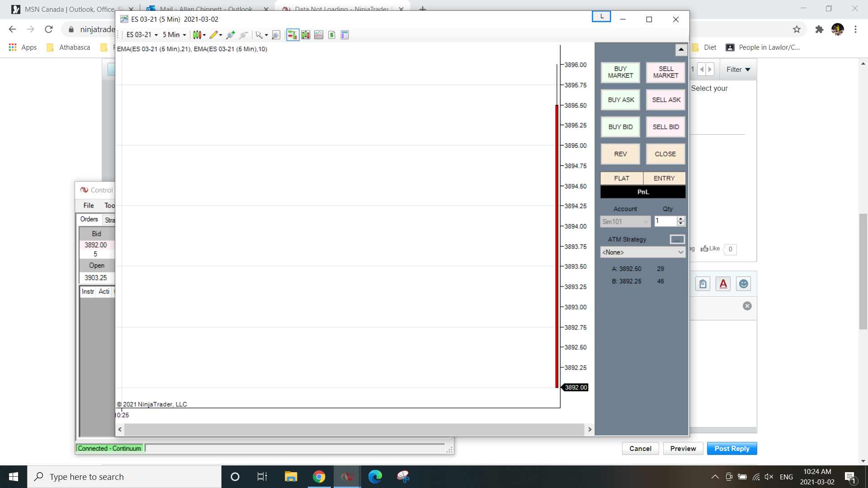Click the Zoom In magnifier icon
This screenshot has width=868, height=488.
point(231,35)
